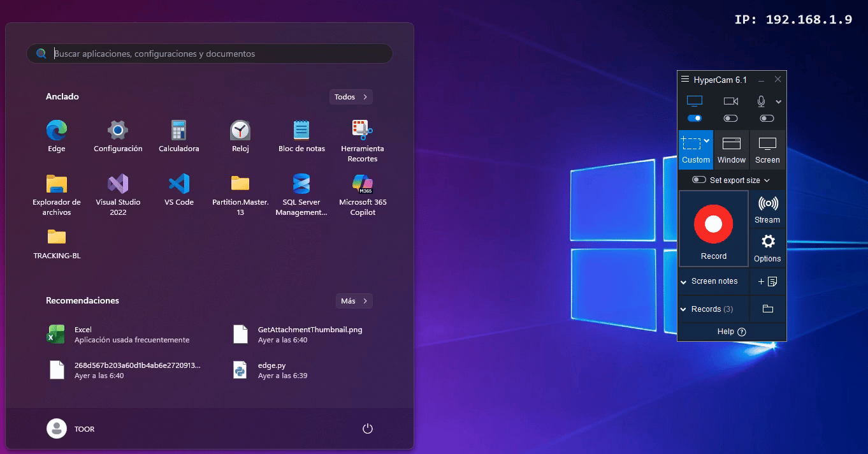Select Window capture mode
This screenshot has width=868, height=454.
point(731,150)
